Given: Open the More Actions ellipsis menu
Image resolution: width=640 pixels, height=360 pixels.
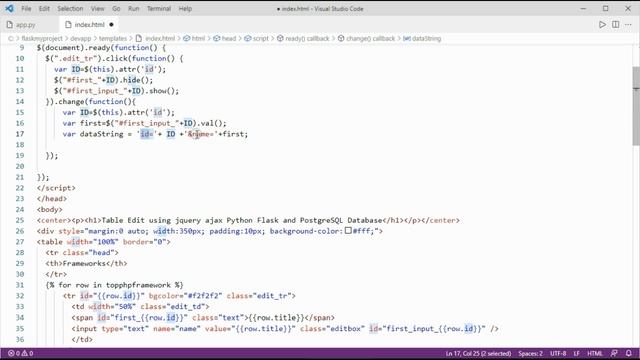Looking at the screenshot, I should [x=629, y=24].
